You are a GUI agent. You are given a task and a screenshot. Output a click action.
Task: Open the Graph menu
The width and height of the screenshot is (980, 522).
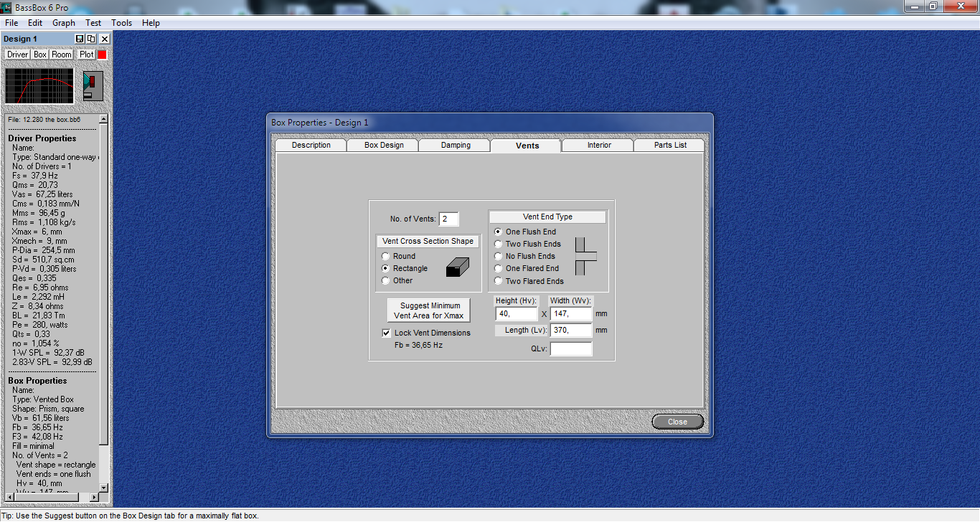click(64, 23)
